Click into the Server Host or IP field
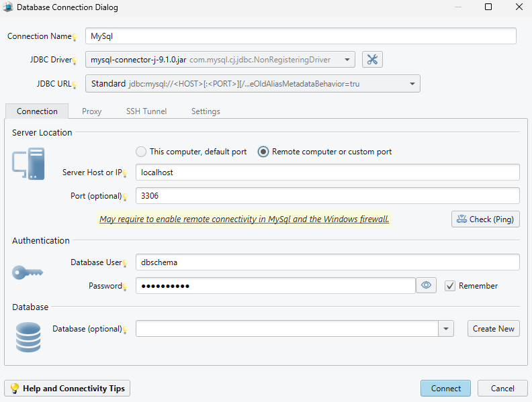The height and width of the screenshot is (402, 532). coord(327,172)
